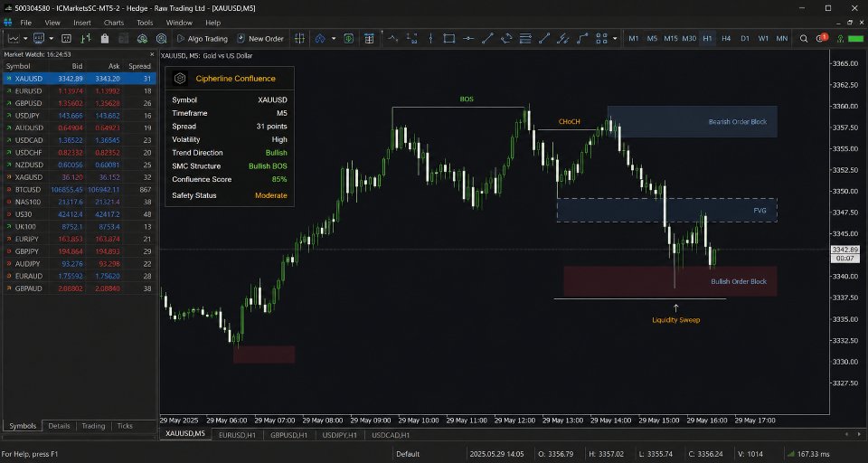The height and width of the screenshot is (463, 868).
Task: Open notifications with red badge
Action: coord(821,38)
